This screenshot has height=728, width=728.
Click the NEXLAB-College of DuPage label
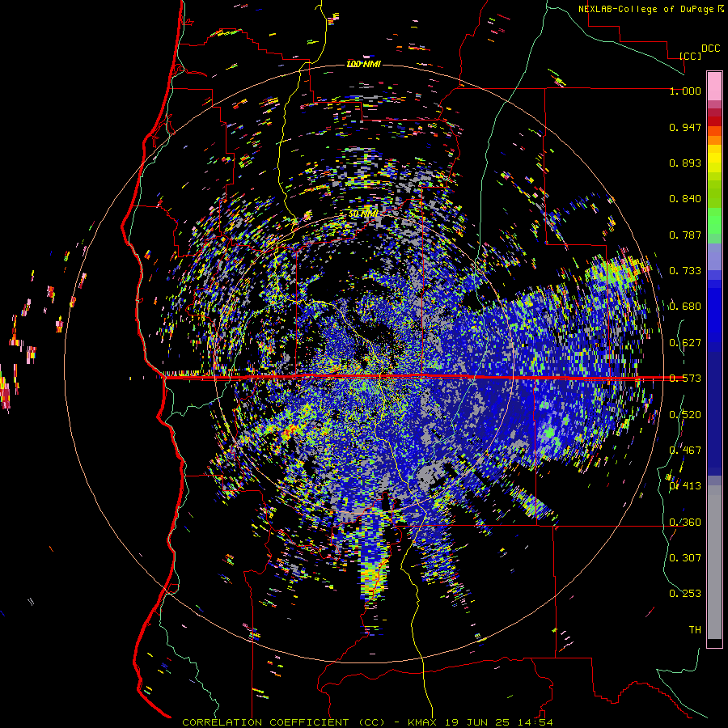point(645,9)
